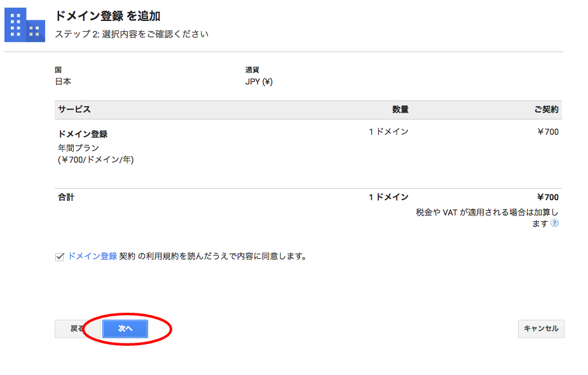Screen dimensions: 588x375
Task: Click the ドメイン登録 を追加 page title
Action: click(107, 16)
